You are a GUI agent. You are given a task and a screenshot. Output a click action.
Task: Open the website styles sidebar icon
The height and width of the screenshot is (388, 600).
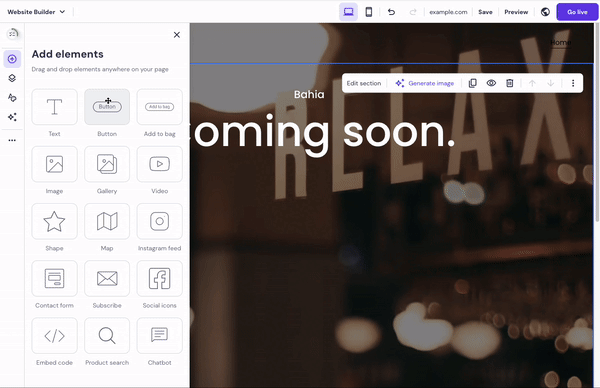12,98
